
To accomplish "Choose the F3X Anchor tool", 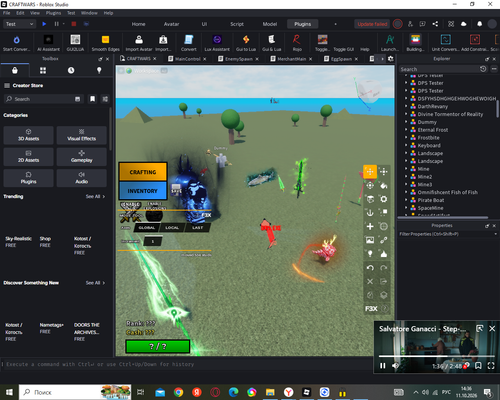I will click(370, 213).
